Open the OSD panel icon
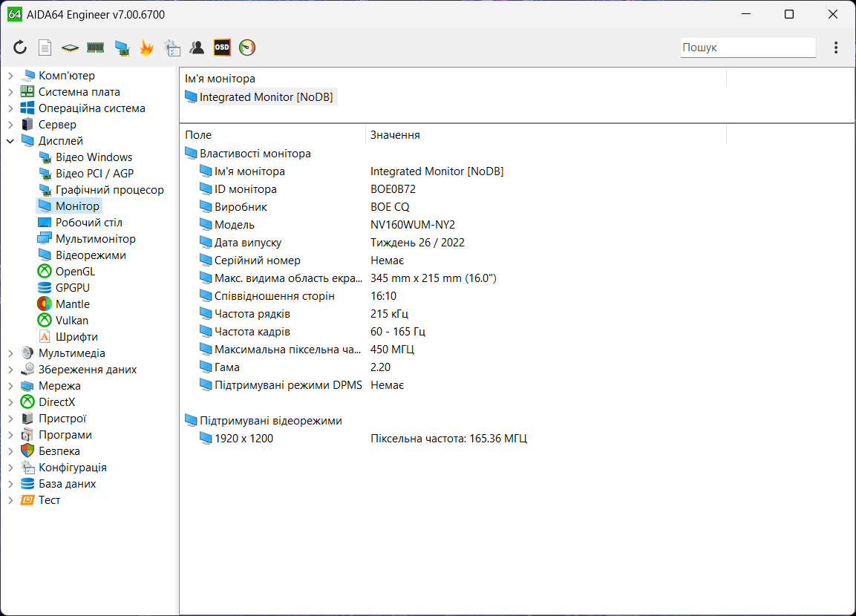856x616 pixels. pyautogui.click(x=222, y=47)
